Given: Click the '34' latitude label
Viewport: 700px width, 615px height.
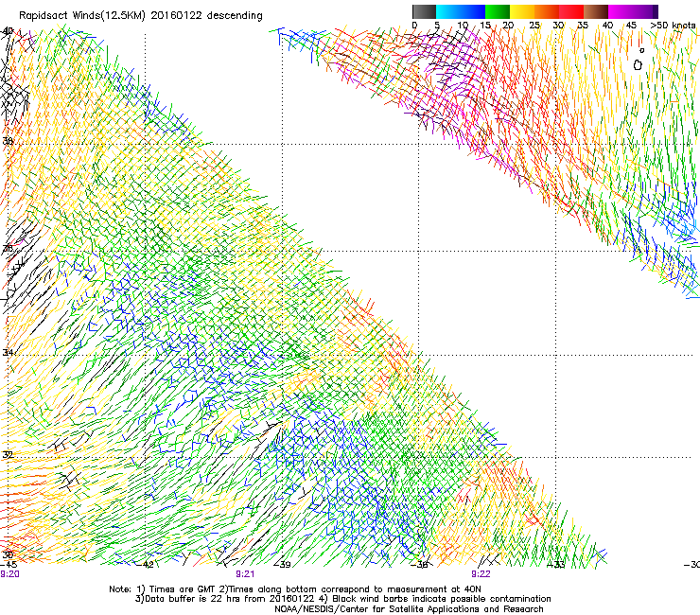Looking at the screenshot, I should coord(8,352).
